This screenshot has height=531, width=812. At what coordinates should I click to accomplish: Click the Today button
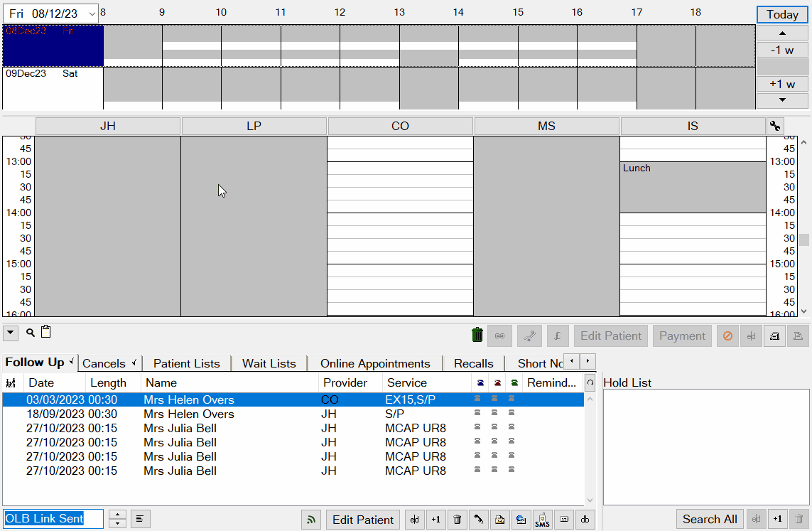pos(781,14)
